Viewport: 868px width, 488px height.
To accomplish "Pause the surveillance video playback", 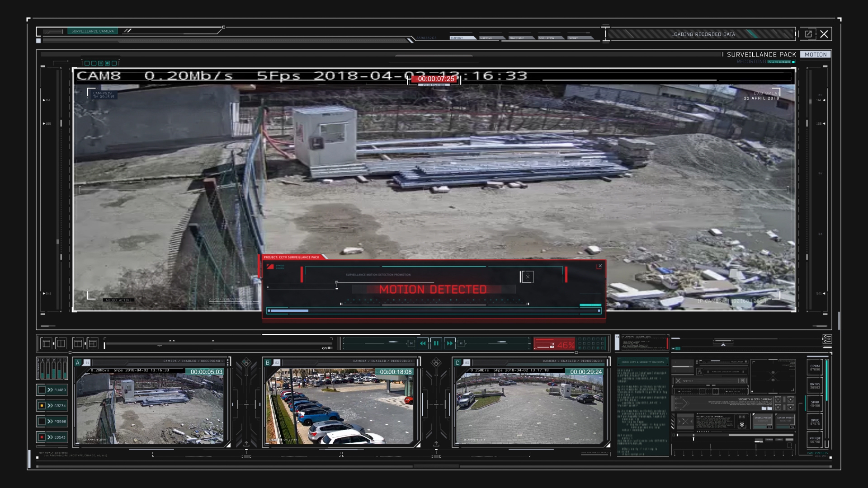I will pyautogui.click(x=436, y=343).
